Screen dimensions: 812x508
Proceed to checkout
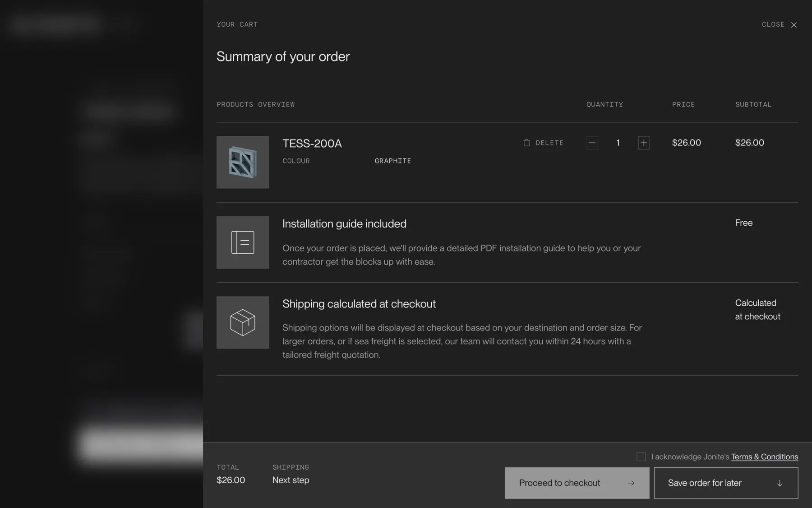pos(577,483)
